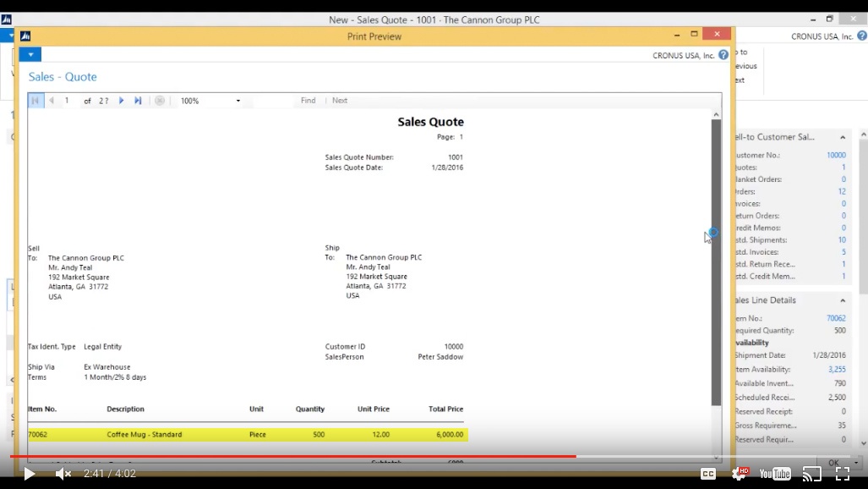868x489 pixels.
Task: Click the stop rendering icon
Action: pos(160,101)
